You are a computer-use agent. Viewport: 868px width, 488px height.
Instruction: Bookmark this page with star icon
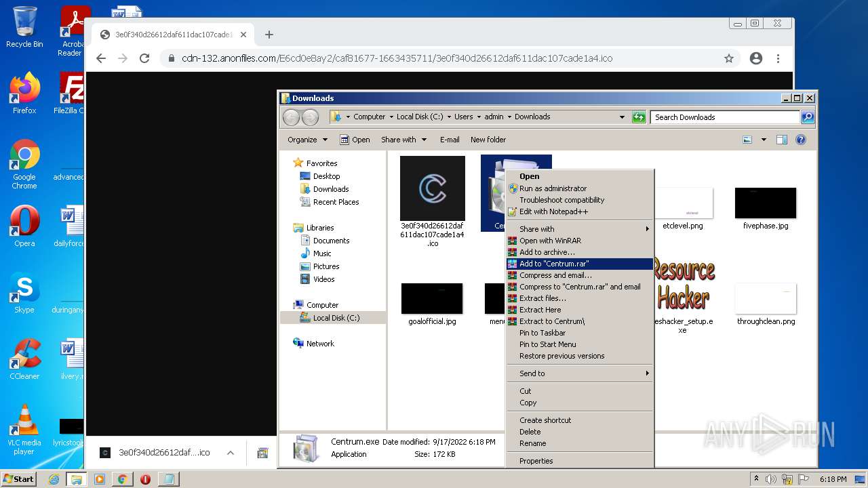point(729,58)
